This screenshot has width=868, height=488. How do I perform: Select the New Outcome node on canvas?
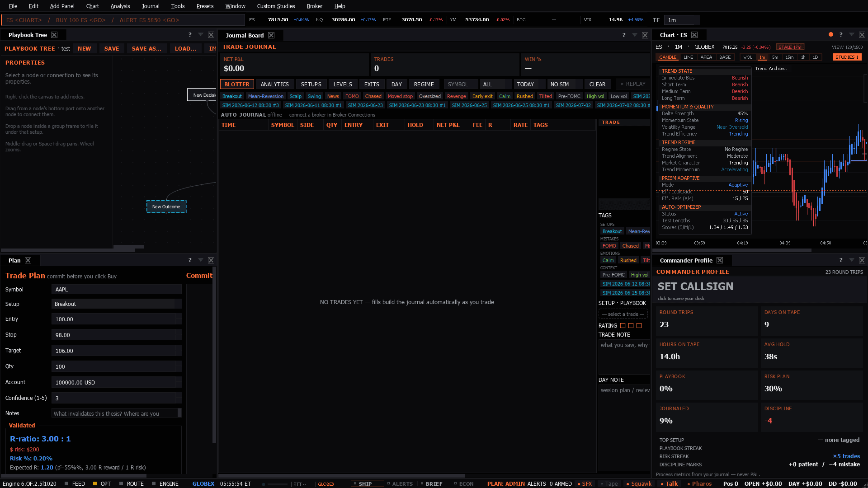point(166,206)
